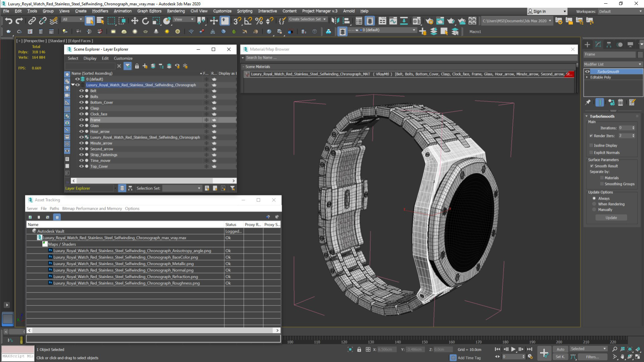The image size is (644, 362).
Task: Open Render Setup teapot icon
Action: (429, 21)
